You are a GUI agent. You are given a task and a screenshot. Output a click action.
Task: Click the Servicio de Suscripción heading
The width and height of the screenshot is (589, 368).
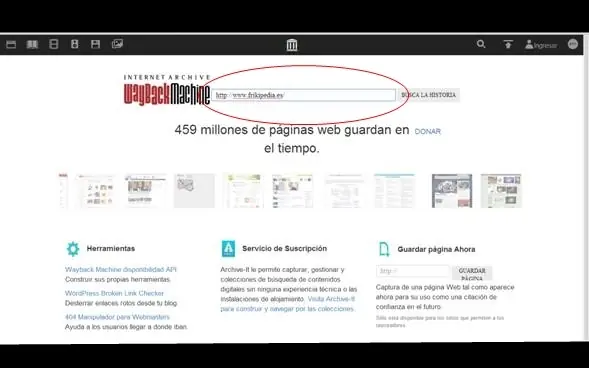coord(284,249)
